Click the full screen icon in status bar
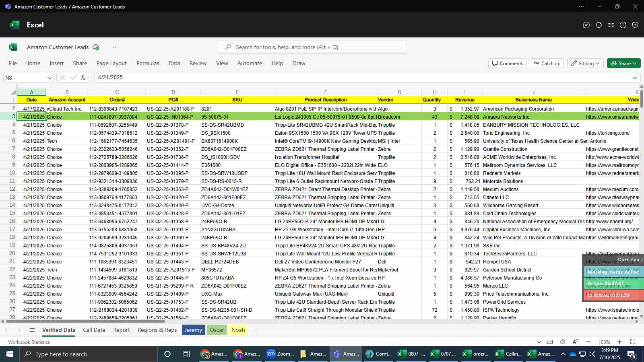 tap(633, 342)
